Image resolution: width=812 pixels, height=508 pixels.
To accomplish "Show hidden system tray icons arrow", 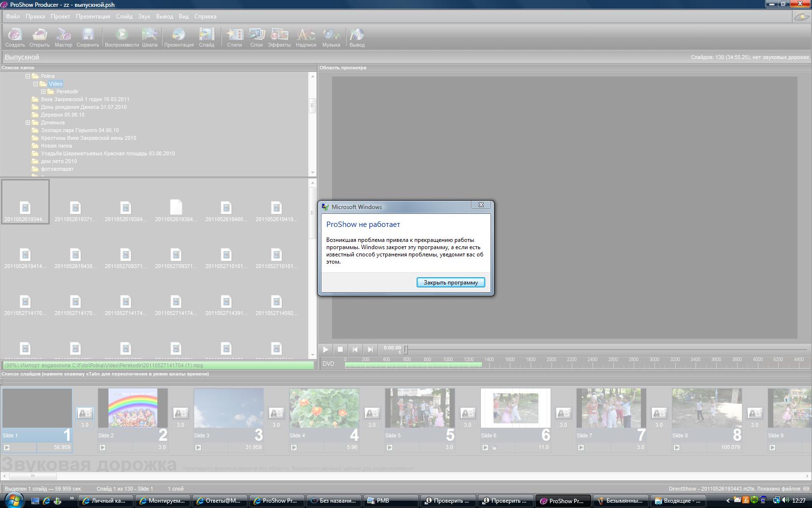I will coord(728,501).
